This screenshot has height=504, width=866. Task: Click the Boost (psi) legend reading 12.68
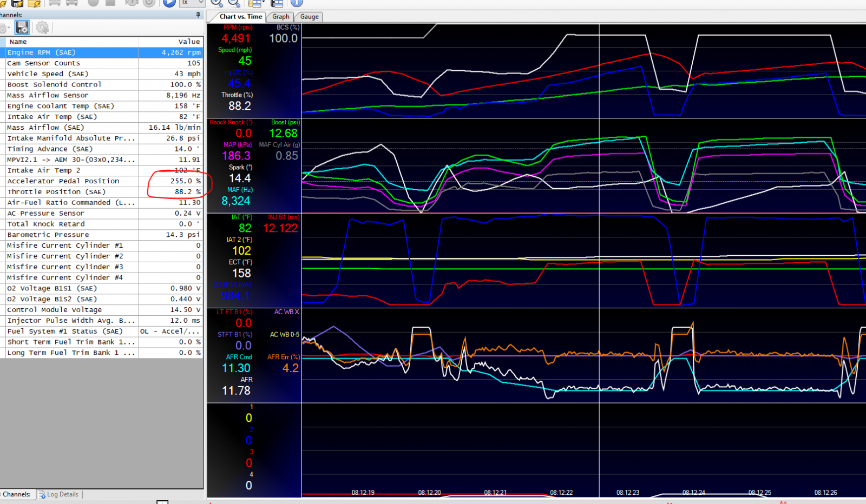(284, 133)
